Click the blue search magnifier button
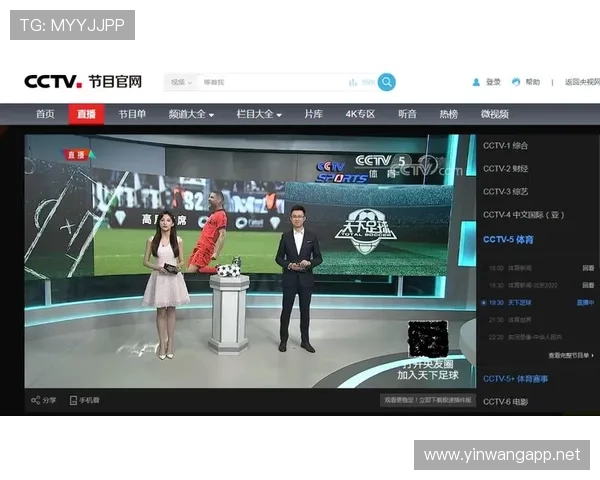This screenshot has height=480, width=600. (x=386, y=82)
